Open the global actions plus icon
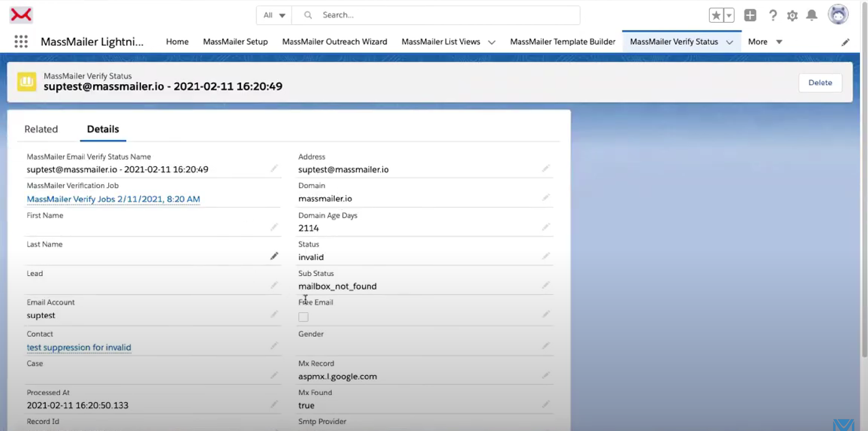 [750, 15]
